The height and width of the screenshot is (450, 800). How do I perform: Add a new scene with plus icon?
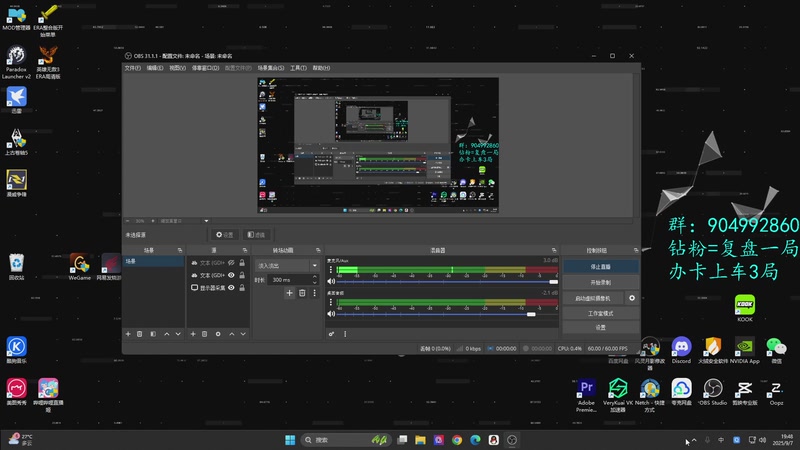128,334
